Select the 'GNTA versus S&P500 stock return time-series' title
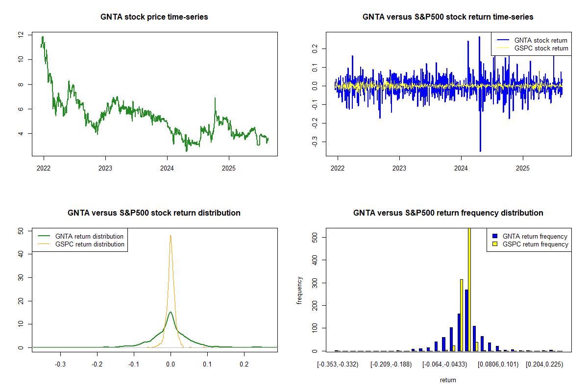The width and height of the screenshot is (588, 392). [x=448, y=17]
